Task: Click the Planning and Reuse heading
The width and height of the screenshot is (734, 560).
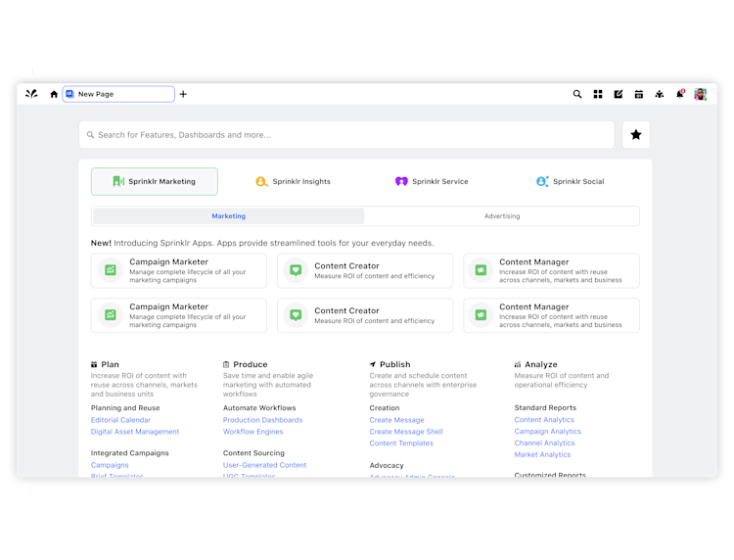Action: click(x=125, y=408)
